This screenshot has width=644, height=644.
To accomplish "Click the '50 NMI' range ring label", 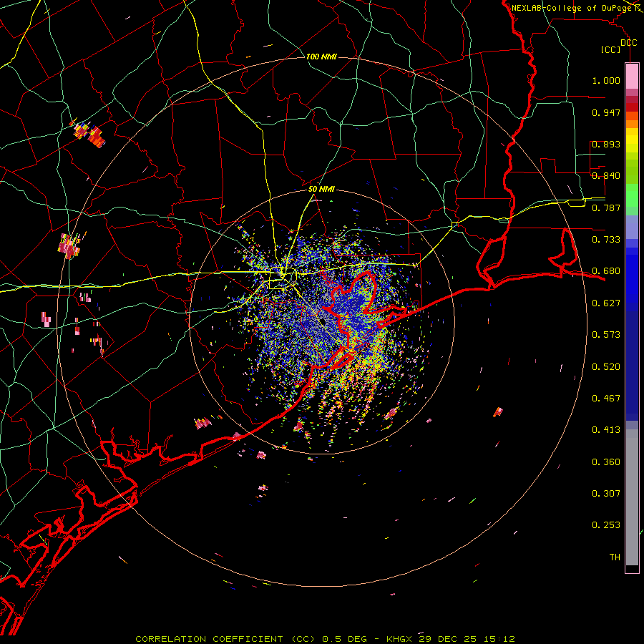I will pos(321,190).
